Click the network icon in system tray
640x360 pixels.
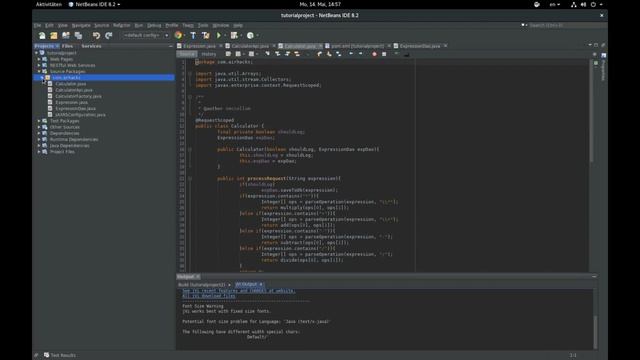point(573,4)
